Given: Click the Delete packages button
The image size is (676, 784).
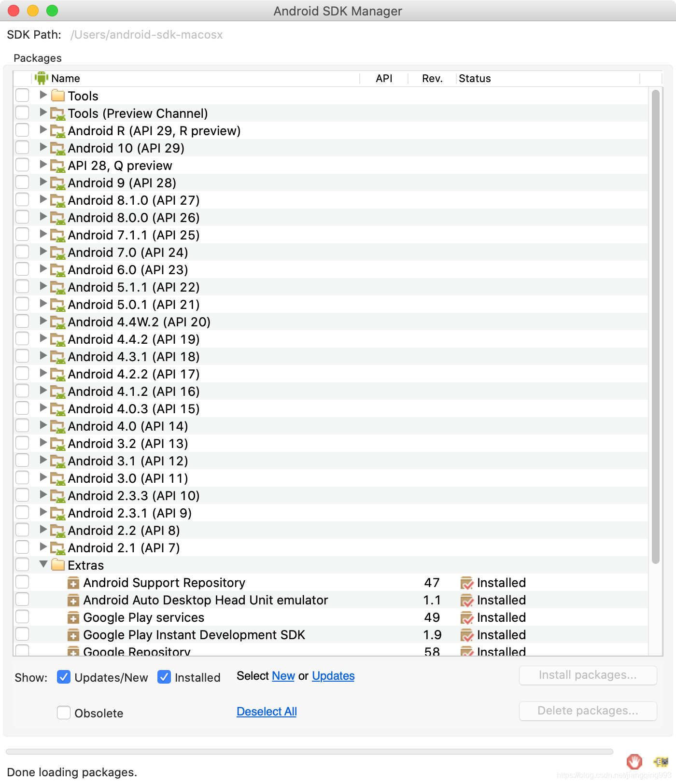Looking at the screenshot, I should tap(588, 711).
